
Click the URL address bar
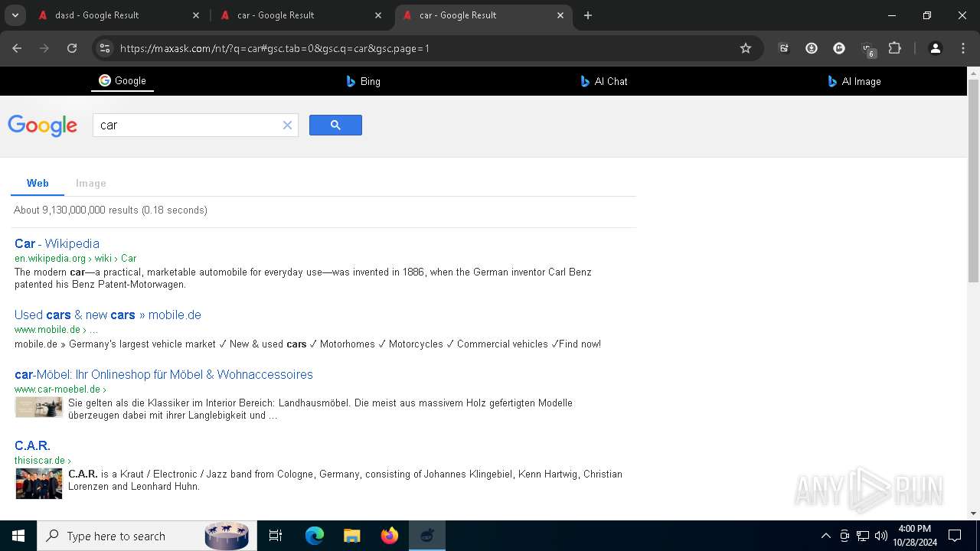click(x=427, y=48)
